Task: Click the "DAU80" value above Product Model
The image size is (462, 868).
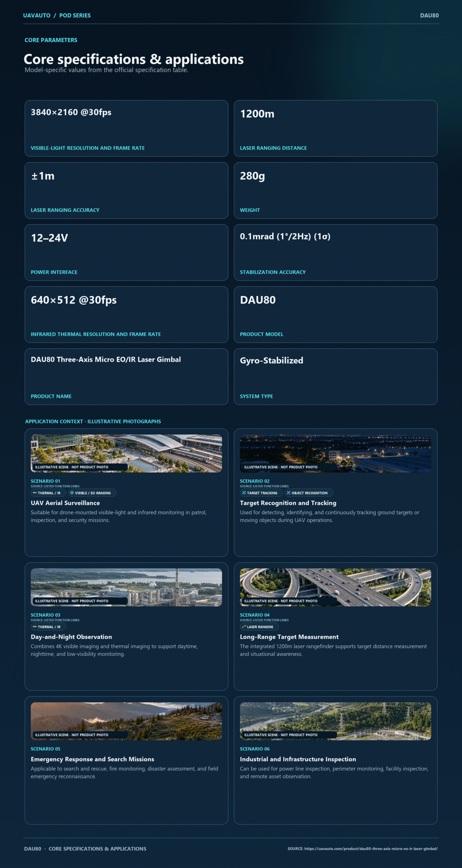Action: tap(258, 300)
